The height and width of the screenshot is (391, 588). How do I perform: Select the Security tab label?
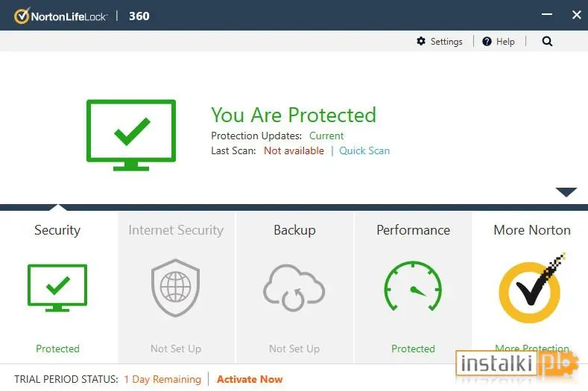[x=57, y=230]
